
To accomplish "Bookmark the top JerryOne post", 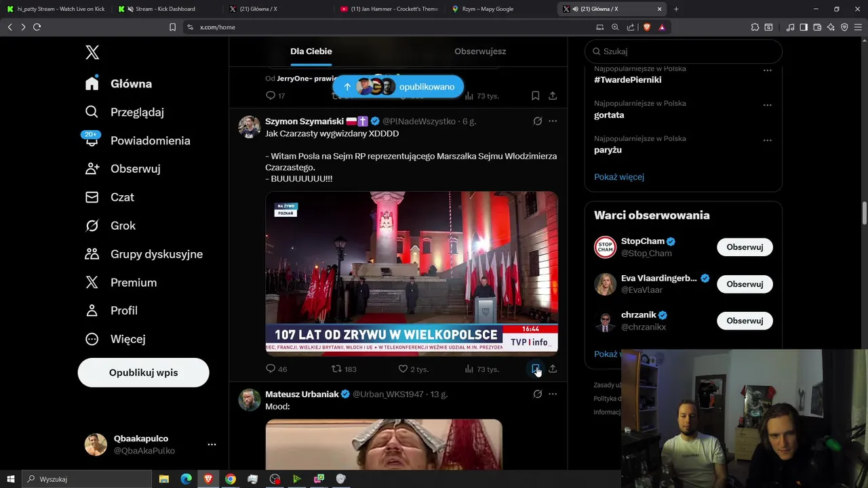I will click(535, 96).
